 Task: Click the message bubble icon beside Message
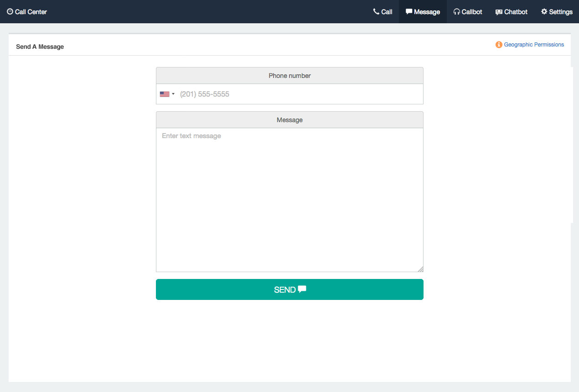(x=409, y=11)
